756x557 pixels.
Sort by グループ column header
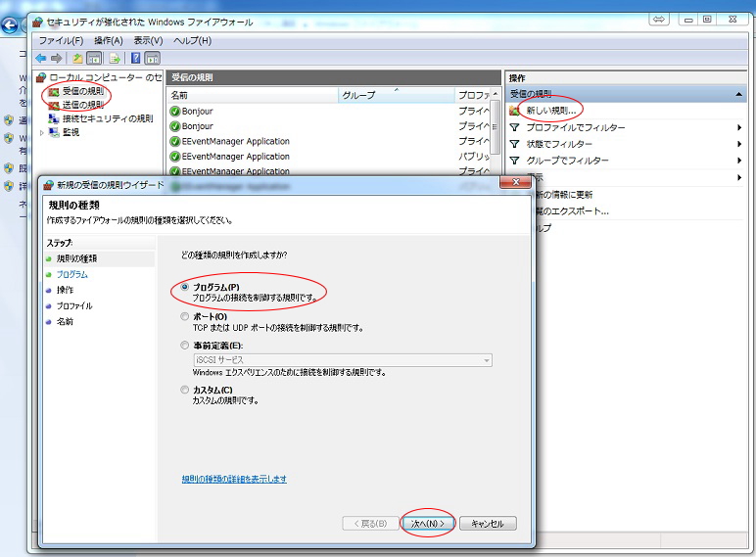(397, 95)
